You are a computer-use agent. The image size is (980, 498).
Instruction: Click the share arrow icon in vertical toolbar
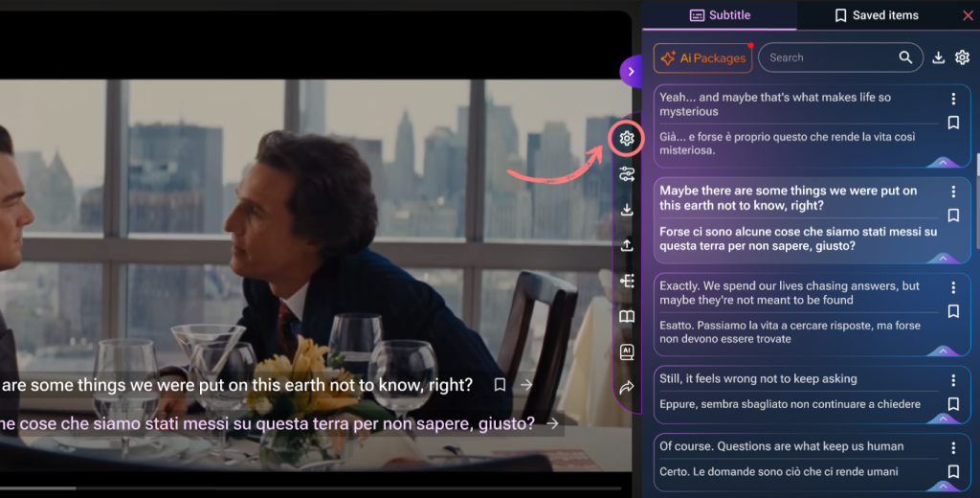(627, 388)
